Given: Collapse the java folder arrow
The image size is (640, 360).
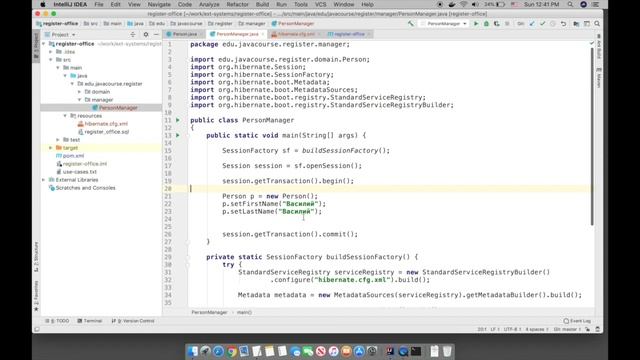Looking at the screenshot, I should (x=65, y=76).
